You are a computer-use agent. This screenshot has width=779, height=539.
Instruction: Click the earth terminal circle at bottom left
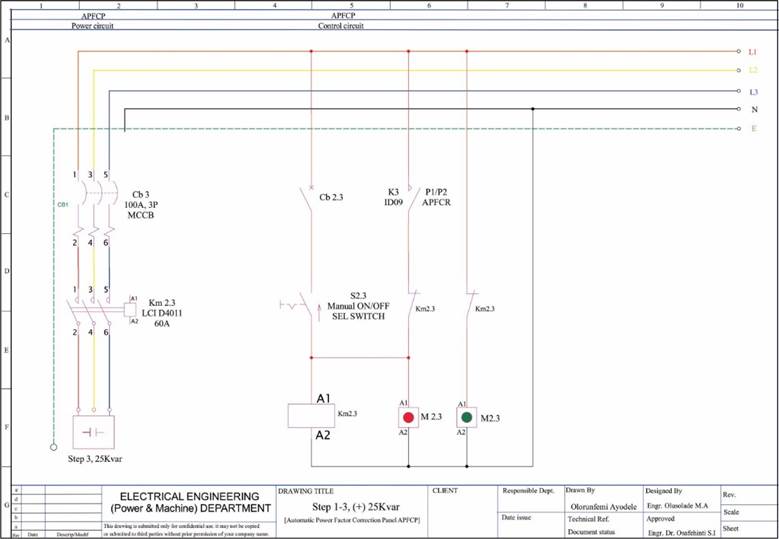pos(53,447)
